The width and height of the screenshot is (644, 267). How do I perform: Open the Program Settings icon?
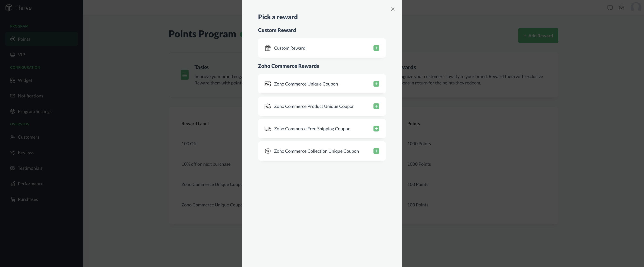pyautogui.click(x=13, y=111)
